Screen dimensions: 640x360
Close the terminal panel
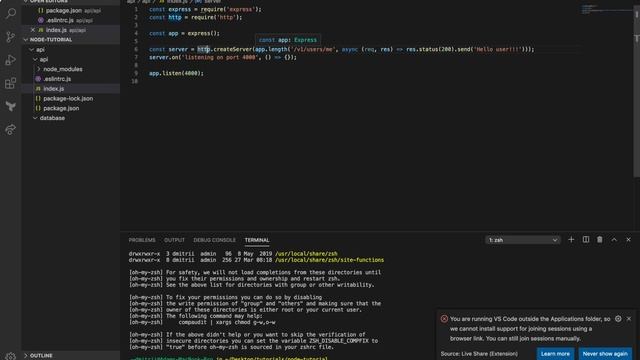(629, 240)
